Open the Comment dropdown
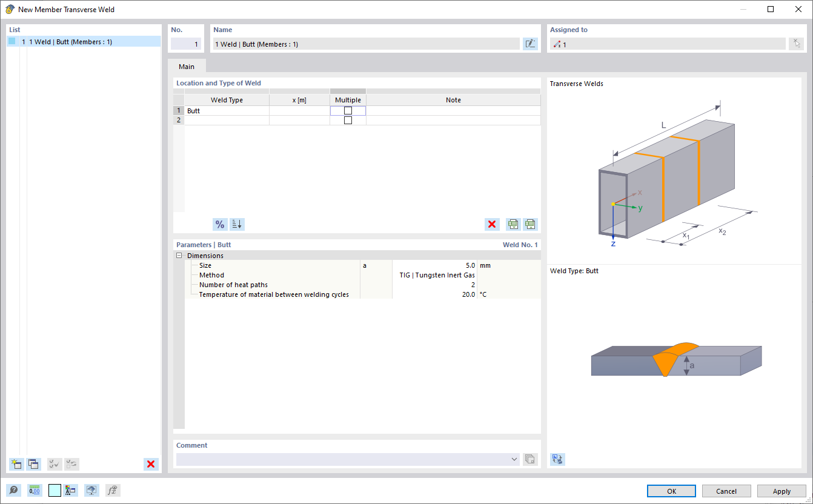This screenshot has width=813, height=504. click(x=514, y=459)
